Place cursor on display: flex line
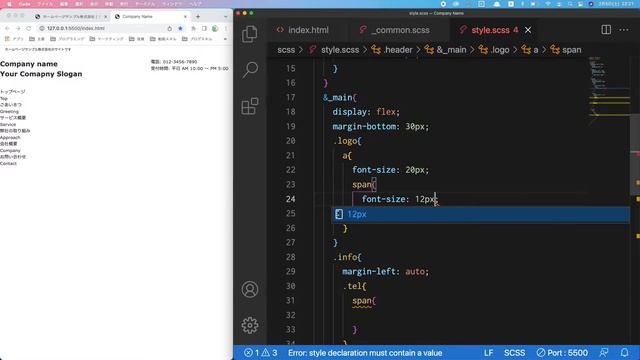 coord(366,112)
